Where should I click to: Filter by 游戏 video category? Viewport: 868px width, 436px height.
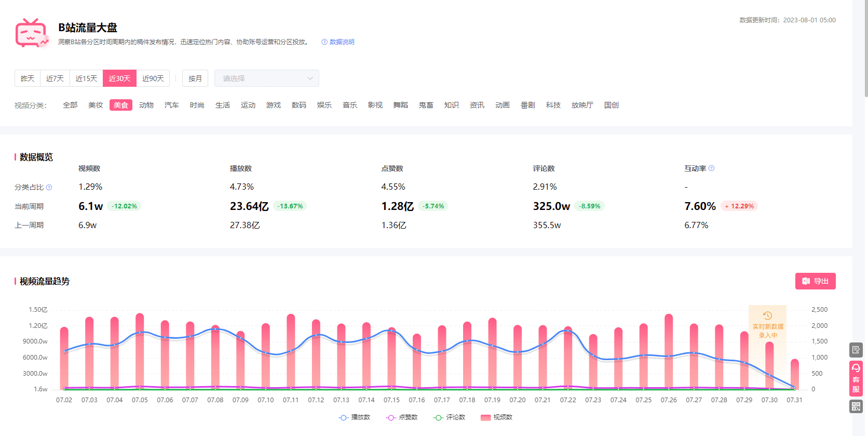click(274, 105)
